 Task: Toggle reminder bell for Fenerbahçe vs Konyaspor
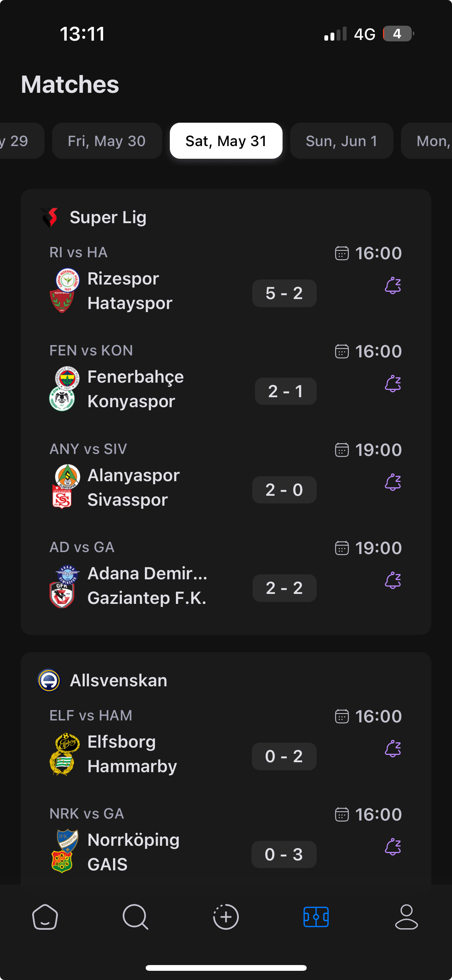tap(393, 384)
